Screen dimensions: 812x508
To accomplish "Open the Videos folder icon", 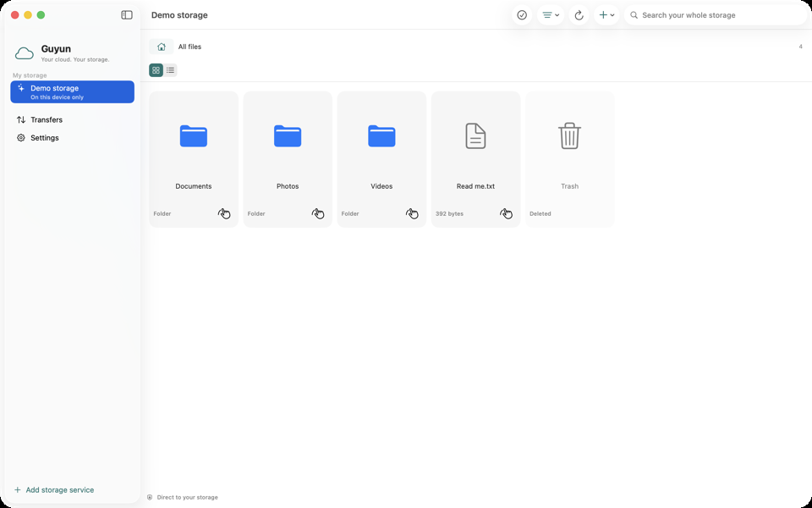I will pyautogui.click(x=381, y=135).
